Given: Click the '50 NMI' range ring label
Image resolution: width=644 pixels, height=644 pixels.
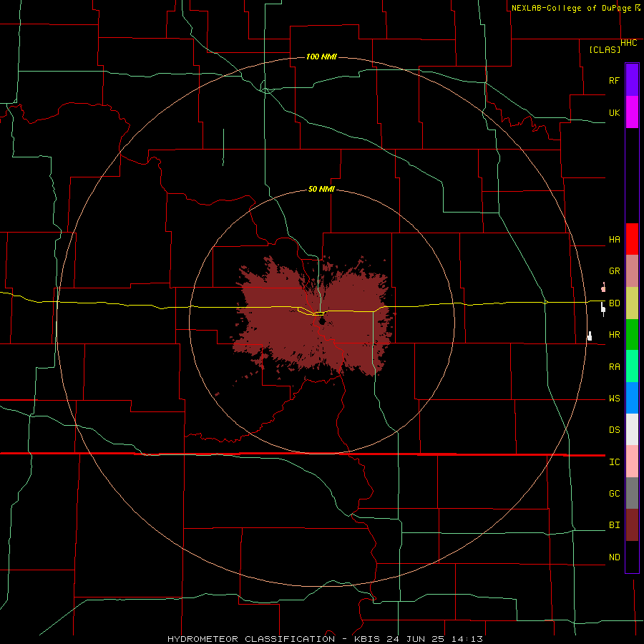Looking at the screenshot, I should 321,189.
